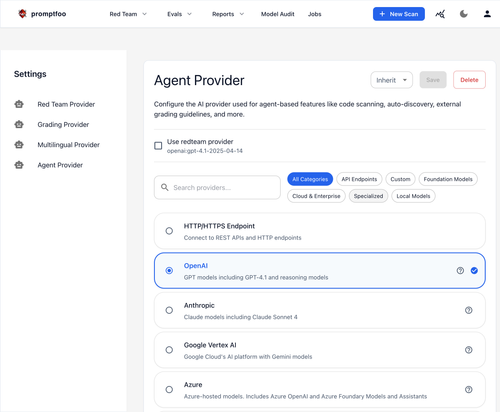Click the promptfoo brand name
Image resolution: width=500 pixels, height=412 pixels.
48,14
